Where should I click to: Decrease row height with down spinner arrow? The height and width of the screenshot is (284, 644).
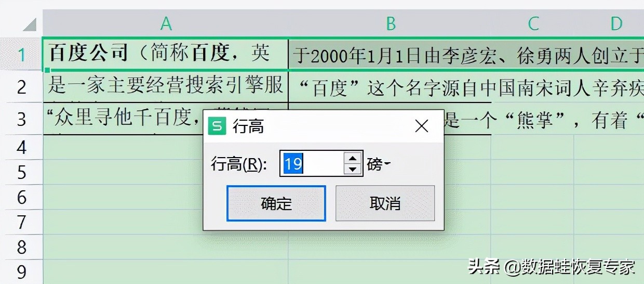353,170
